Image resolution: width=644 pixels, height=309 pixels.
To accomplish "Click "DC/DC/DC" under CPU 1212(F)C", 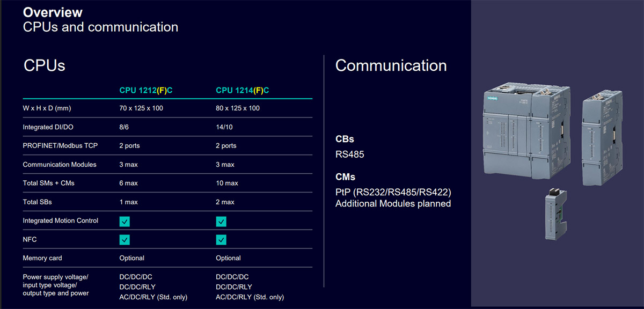I will coord(136,277).
